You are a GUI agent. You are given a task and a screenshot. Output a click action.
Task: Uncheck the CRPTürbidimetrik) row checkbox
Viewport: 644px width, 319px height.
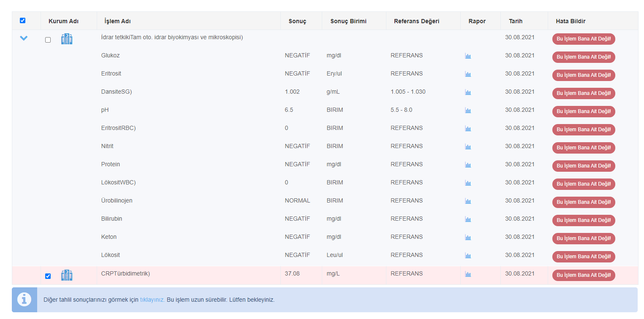pos(48,276)
